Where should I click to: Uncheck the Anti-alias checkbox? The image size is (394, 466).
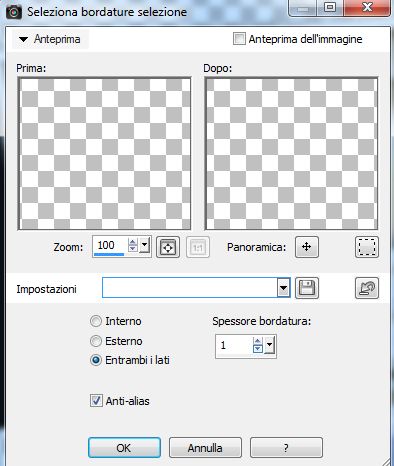(96, 400)
